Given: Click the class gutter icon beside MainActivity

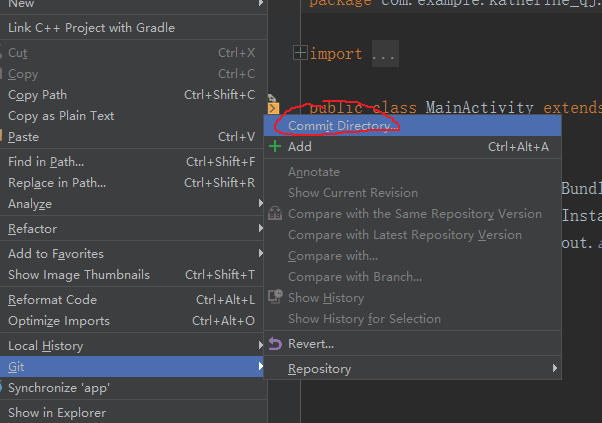Looking at the screenshot, I should pyautogui.click(x=272, y=107).
